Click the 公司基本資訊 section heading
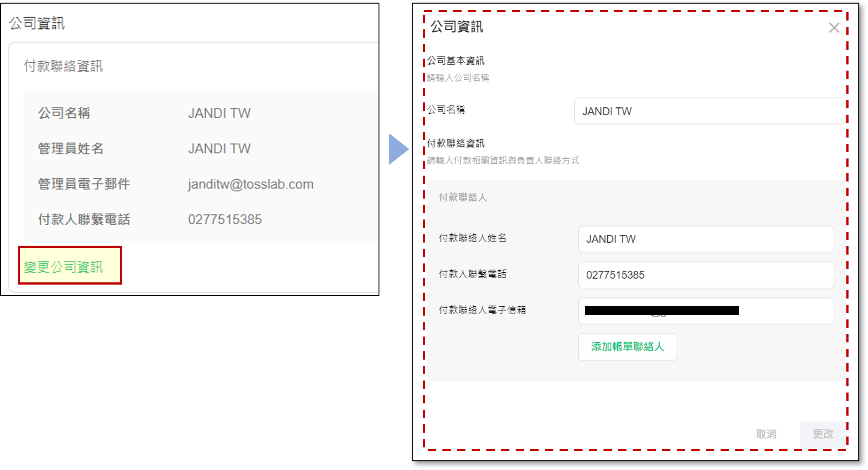This screenshot has width=868, height=470. point(455,61)
